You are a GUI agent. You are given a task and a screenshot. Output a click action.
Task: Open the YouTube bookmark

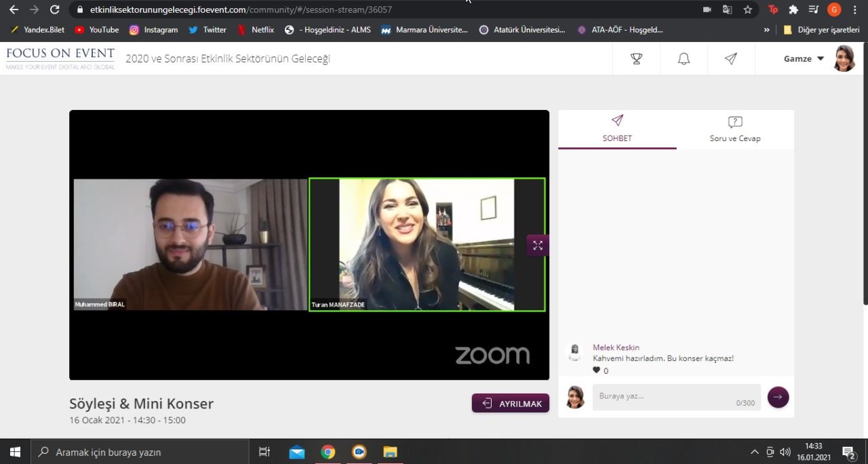[x=97, y=30]
